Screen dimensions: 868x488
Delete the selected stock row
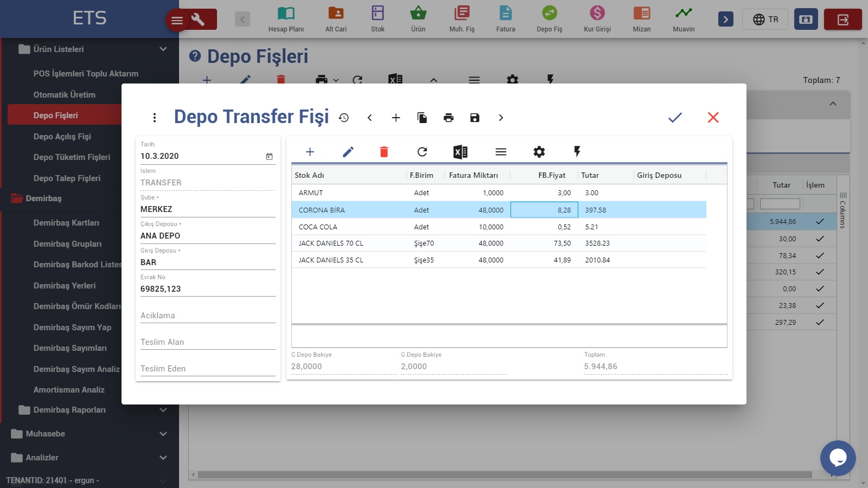click(x=384, y=152)
